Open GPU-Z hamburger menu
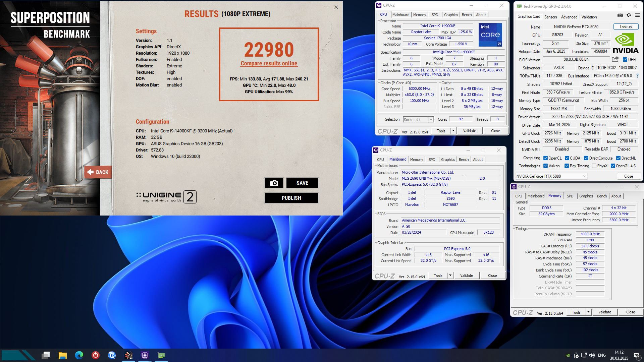 coord(637,15)
